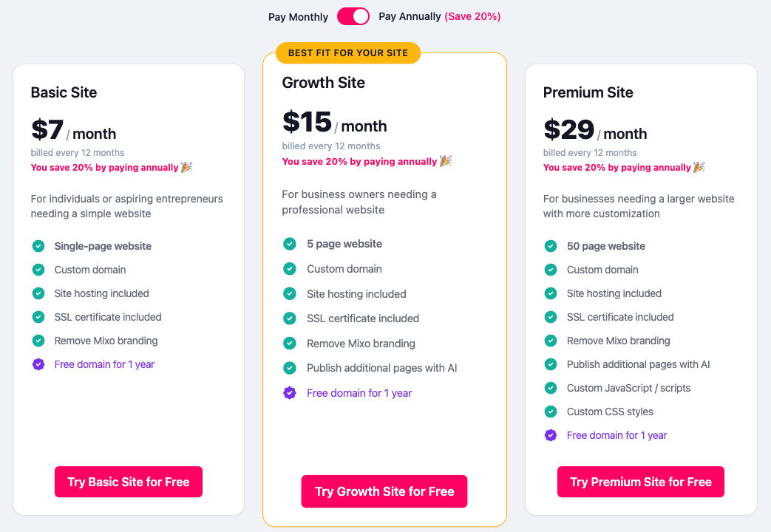The image size is (771, 532).
Task: Click purple badge icon in Basic Site plan
Action: pyautogui.click(x=38, y=364)
